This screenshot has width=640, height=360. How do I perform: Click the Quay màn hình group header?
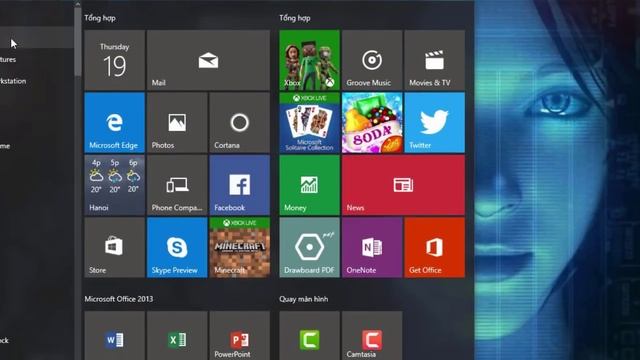coord(304,299)
